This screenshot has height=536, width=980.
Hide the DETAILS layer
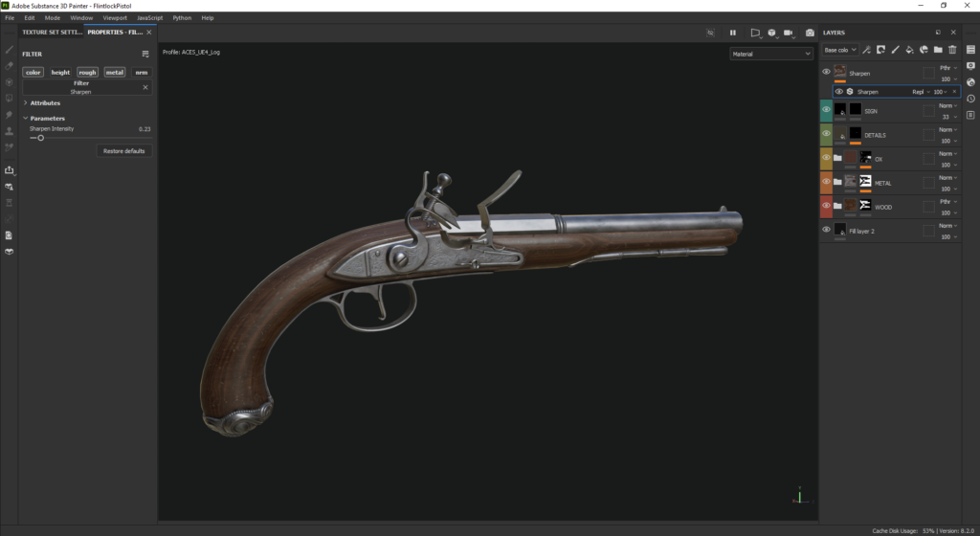(x=826, y=133)
